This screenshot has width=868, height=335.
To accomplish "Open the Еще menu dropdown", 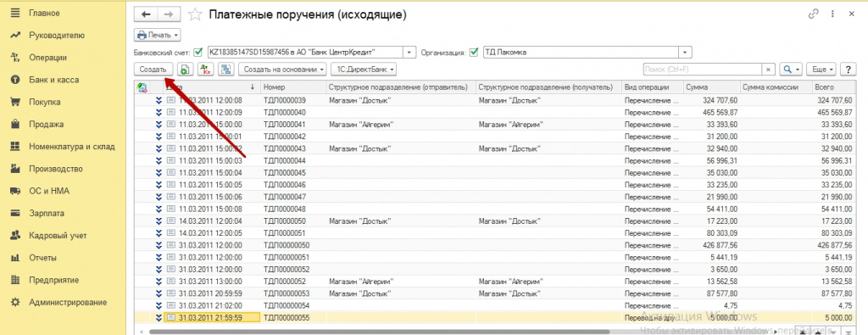I will click(x=822, y=70).
